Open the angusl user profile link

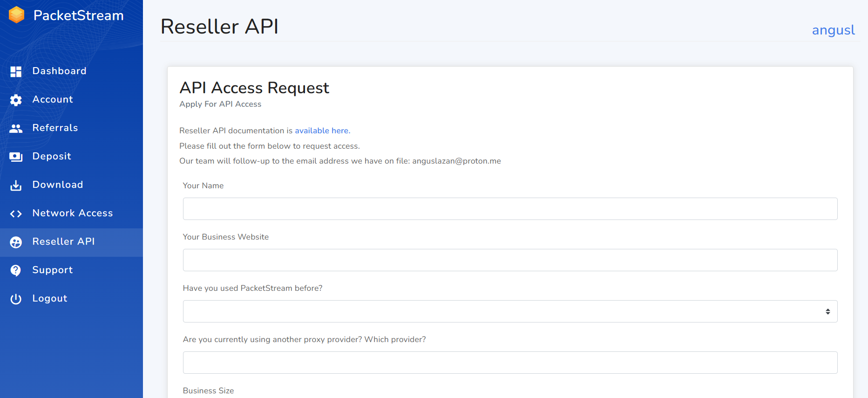pos(834,30)
